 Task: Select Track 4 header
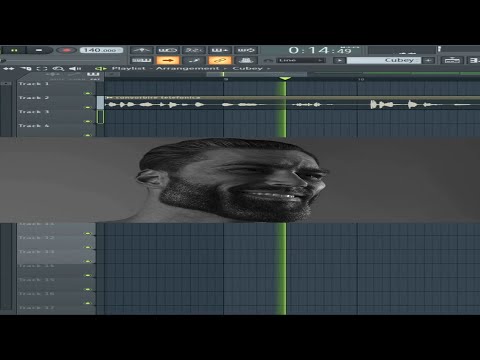[x=56, y=129]
